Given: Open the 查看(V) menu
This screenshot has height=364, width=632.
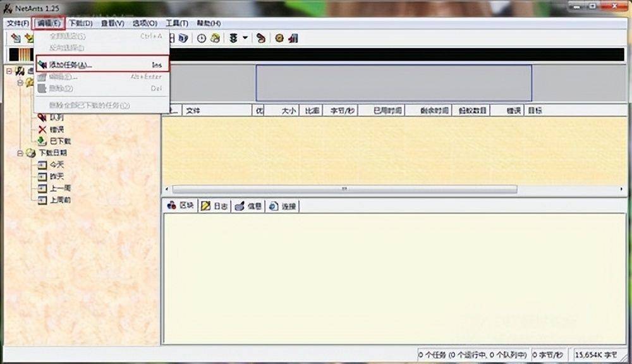Looking at the screenshot, I should click(112, 23).
